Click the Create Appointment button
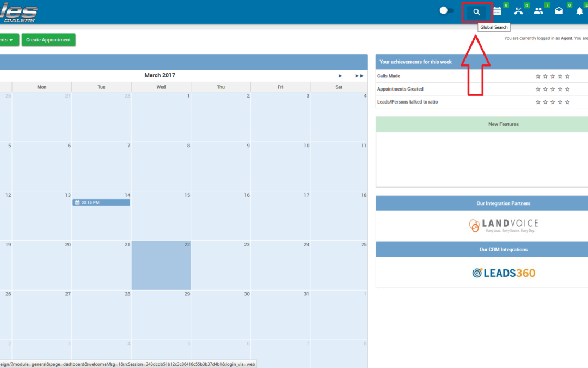The width and height of the screenshot is (588, 368). [x=48, y=40]
